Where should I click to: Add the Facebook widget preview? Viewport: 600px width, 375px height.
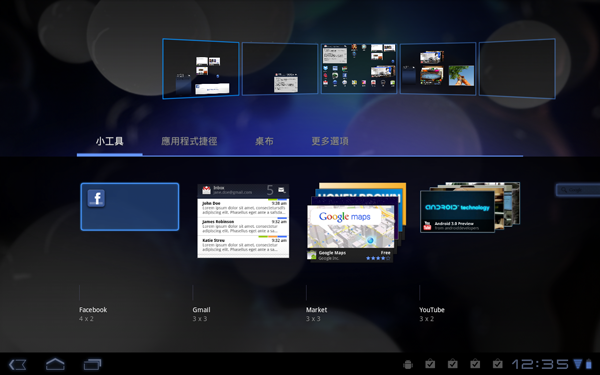tap(130, 207)
